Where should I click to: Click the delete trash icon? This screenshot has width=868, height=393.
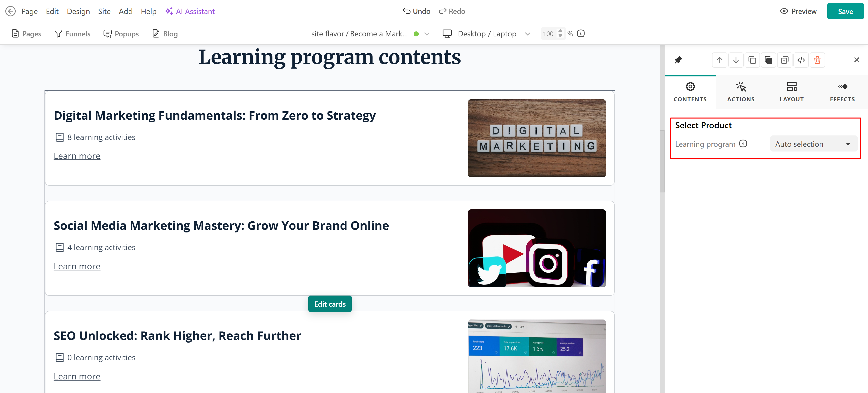[817, 60]
